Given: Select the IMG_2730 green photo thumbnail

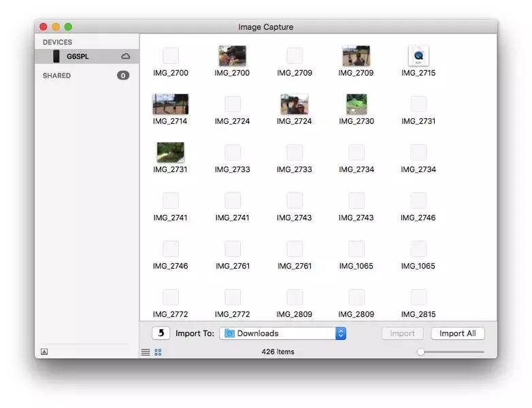Looking at the screenshot, I should tap(356, 104).
